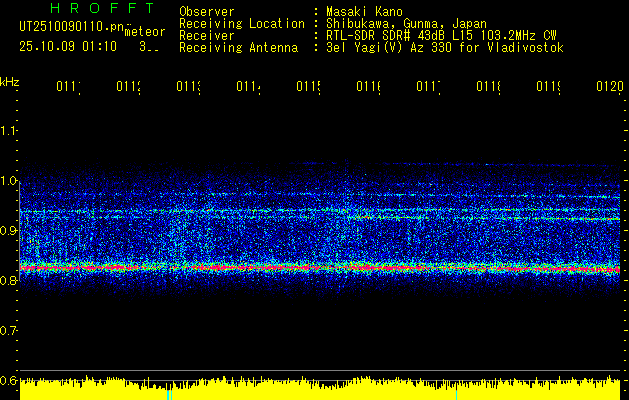Screen dimensions: 629x400
Task: Click the 0.6 frequency axis label
Action: (9, 380)
